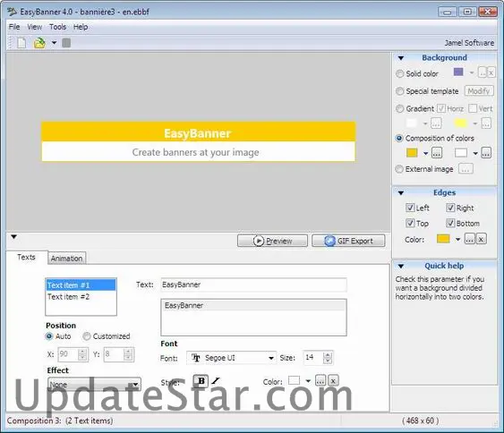This screenshot has width=504, height=433.
Task: Open dropdown next to white composition color
Action: tap(475, 154)
